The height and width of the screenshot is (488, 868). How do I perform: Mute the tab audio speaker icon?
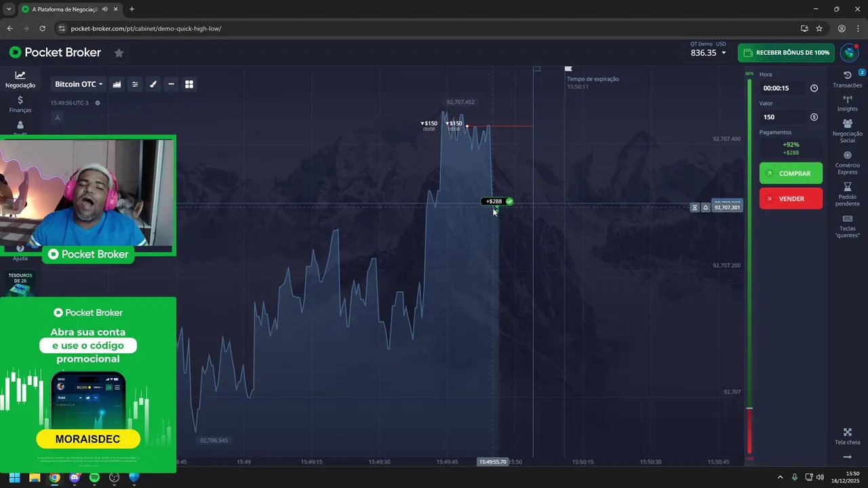104,9
